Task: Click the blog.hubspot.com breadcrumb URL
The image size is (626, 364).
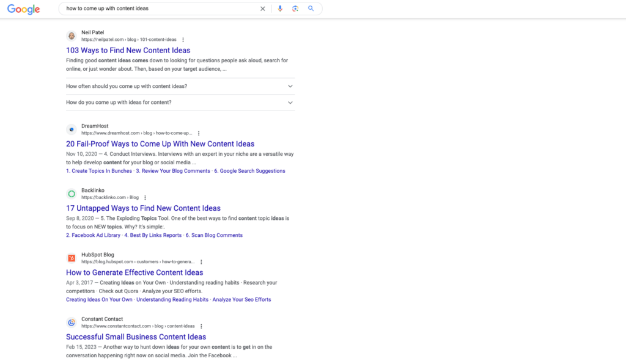Action: [x=138, y=262]
